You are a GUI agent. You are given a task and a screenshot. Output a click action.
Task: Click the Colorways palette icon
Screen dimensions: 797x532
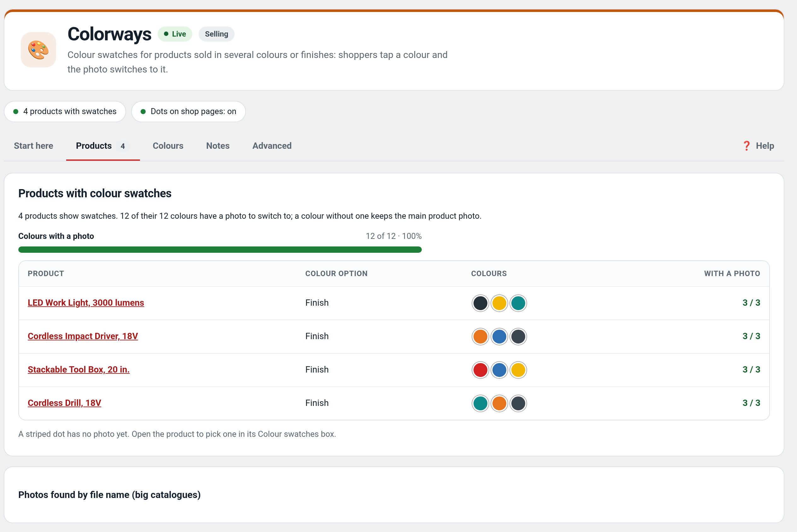pyautogui.click(x=38, y=49)
